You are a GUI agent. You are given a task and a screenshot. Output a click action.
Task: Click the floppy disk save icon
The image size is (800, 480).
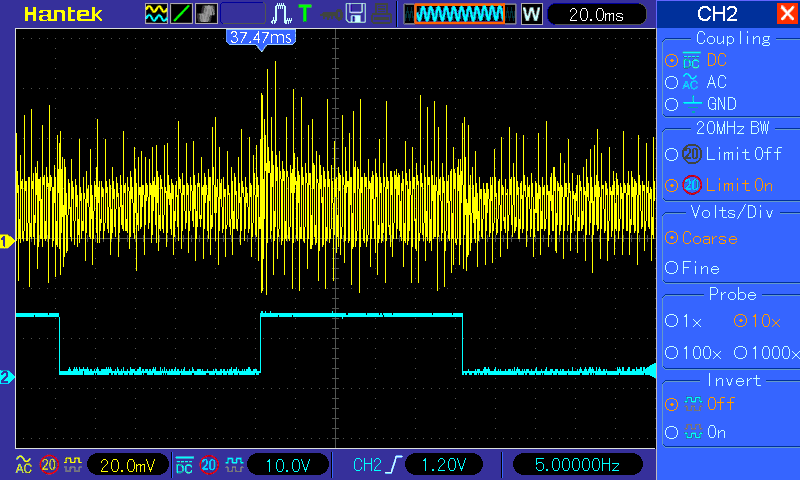(x=356, y=14)
